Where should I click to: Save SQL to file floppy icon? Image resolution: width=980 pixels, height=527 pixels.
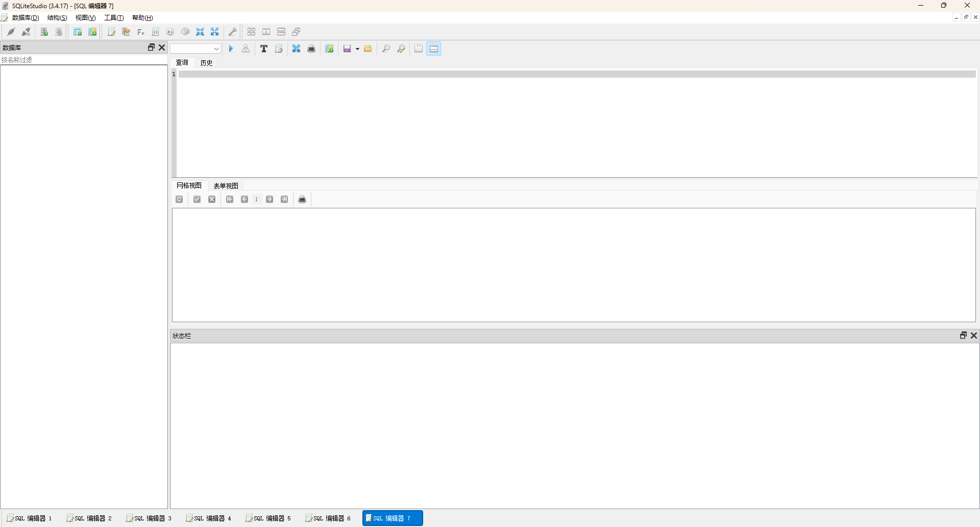(x=347, y=49)
